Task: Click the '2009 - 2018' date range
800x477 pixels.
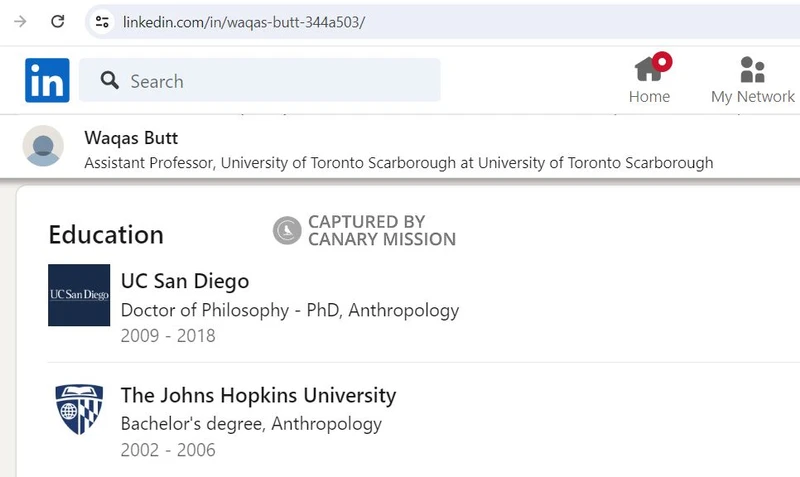Action: point(168,336)
